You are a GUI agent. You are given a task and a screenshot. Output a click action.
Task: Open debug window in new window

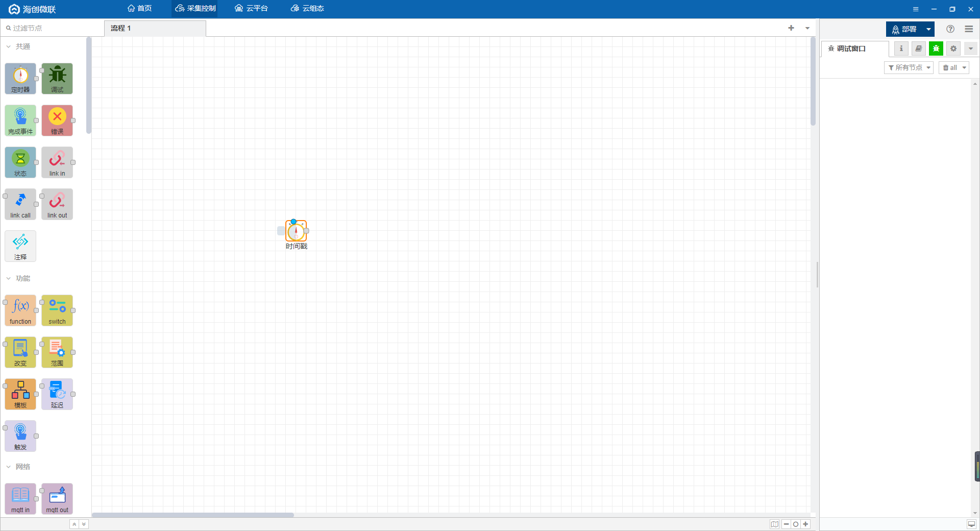pyautogui.click(x=971, y=524)
